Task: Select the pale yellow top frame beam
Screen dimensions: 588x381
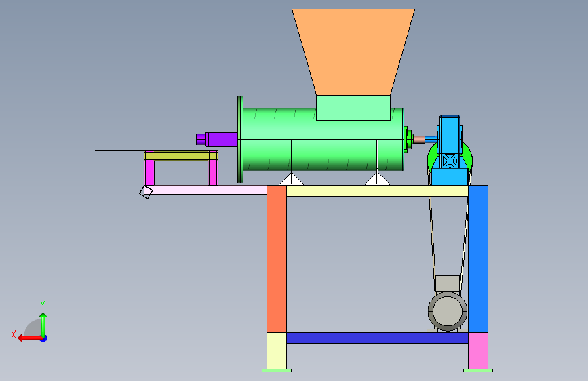Action: (377, 191)
